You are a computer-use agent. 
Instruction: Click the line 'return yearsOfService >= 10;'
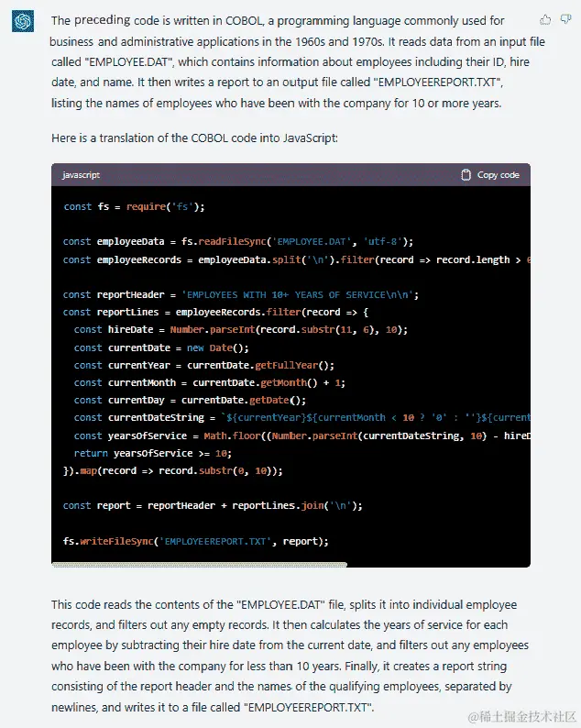coord(153,453)
